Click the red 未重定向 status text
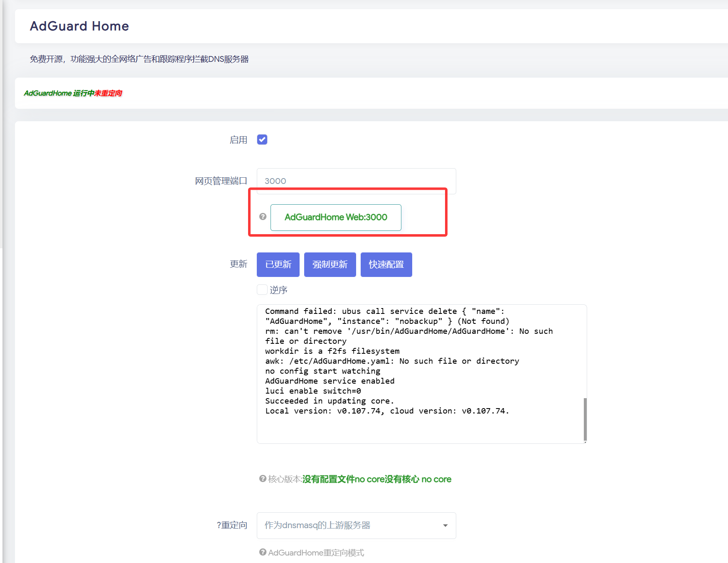728x563 pixels. [108, 93]
